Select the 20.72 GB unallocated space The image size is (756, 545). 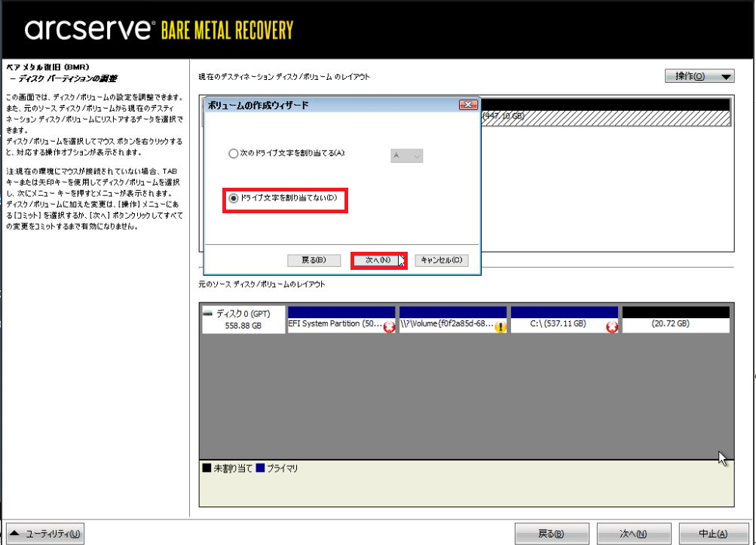[x=676, y=320]
